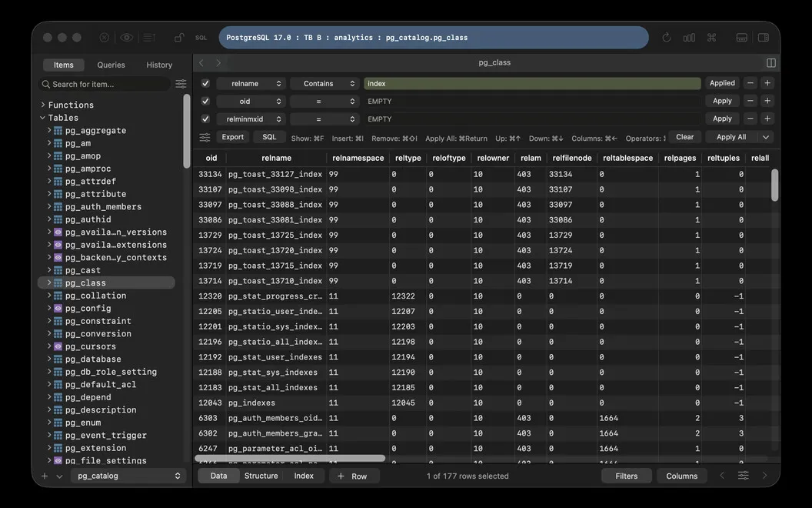This screenshot has width=812, height=508.
Task: Click the horizontal scrollbar of data grid
Action: [290, 458]
